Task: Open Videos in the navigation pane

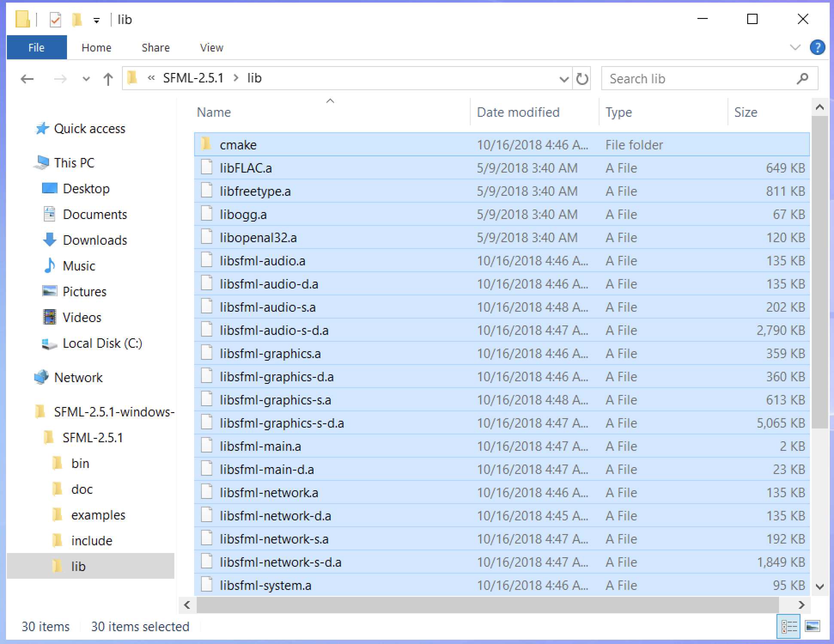Action: 82,317
